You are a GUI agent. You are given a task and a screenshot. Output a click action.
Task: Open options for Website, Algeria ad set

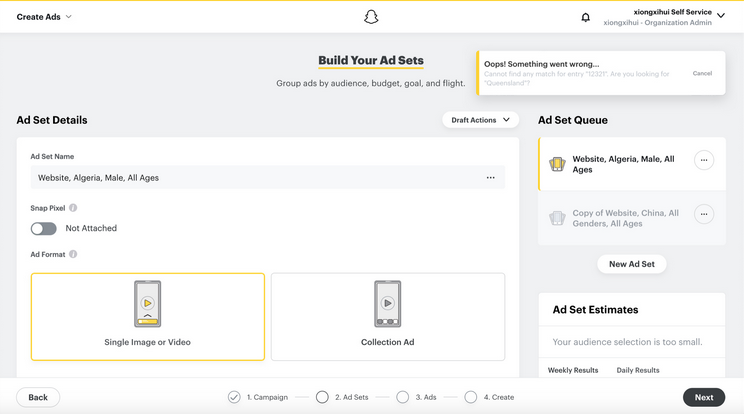pos(704,160)
